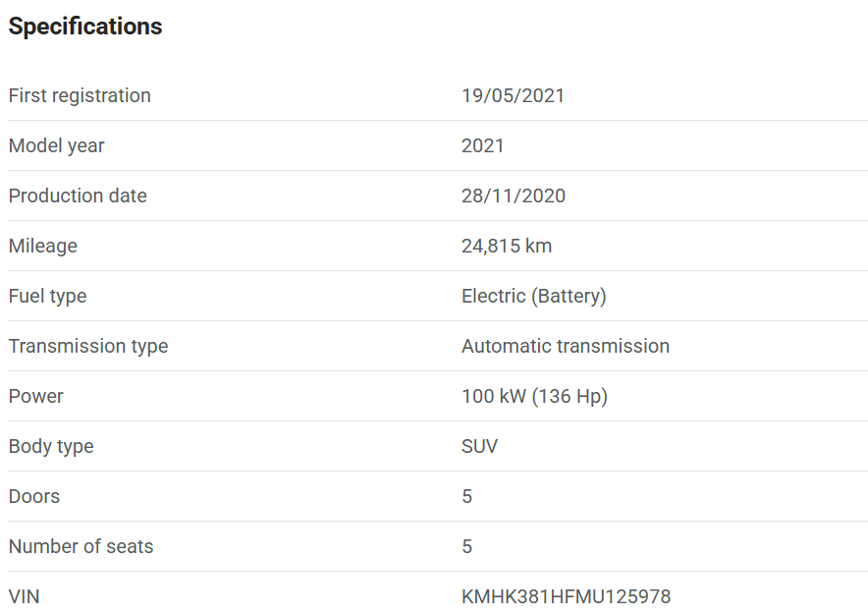Click the Mileage label
Image resolution: width=868 pixels, height=615 pixels.
coord(42,246)
